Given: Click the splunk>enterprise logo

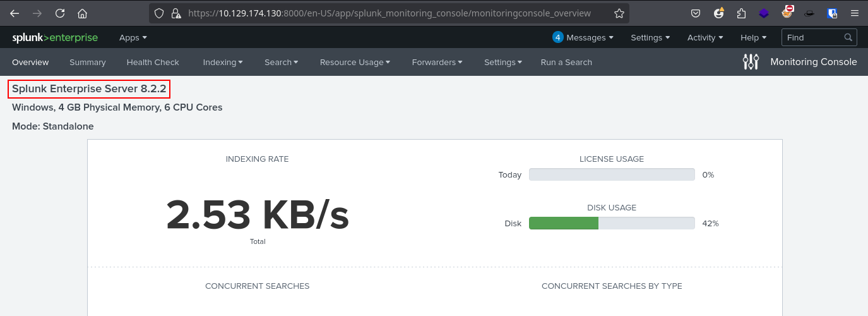Looking at the screenshot, I should (55, 38).
